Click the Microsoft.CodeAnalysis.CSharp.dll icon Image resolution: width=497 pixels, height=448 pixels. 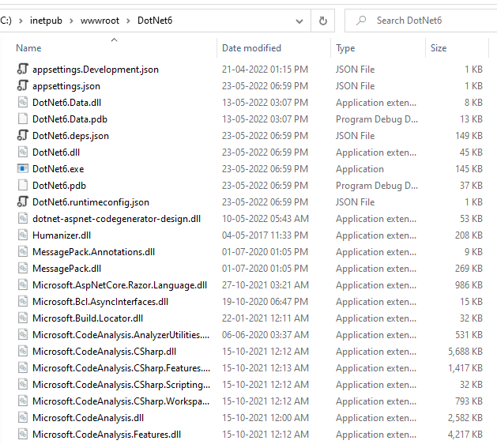click(x=22, y=351)
